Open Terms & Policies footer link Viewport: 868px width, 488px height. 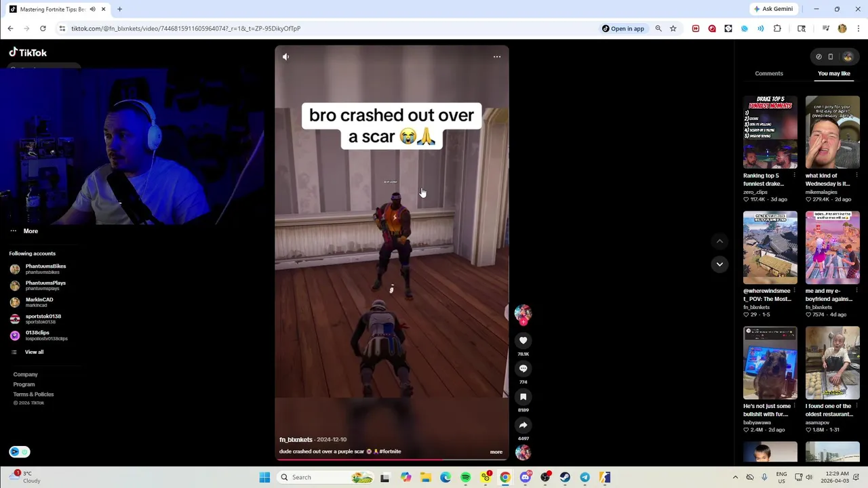(x=33, y=394)
